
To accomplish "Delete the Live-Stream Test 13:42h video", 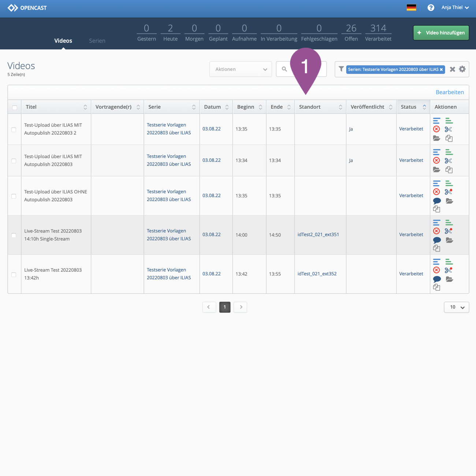I will (436, 270).
